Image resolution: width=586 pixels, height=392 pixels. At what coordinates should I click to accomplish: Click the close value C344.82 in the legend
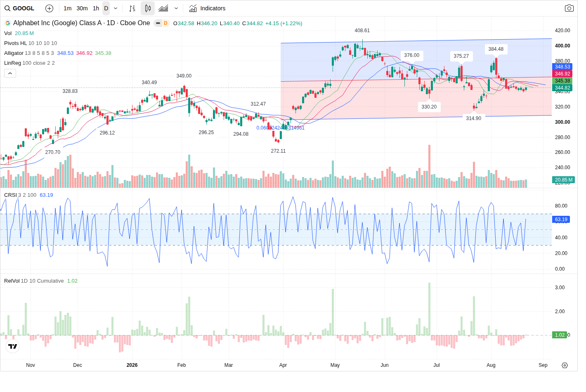(253, 24)
